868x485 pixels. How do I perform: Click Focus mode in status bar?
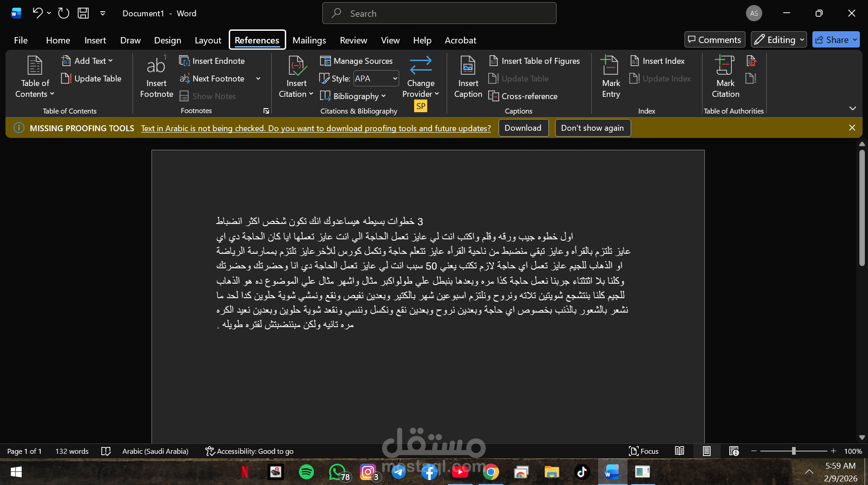click(x=644, y=451)
